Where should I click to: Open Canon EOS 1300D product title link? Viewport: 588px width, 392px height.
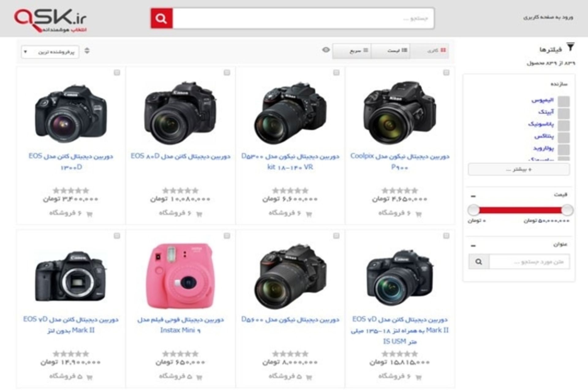(71, 162)
